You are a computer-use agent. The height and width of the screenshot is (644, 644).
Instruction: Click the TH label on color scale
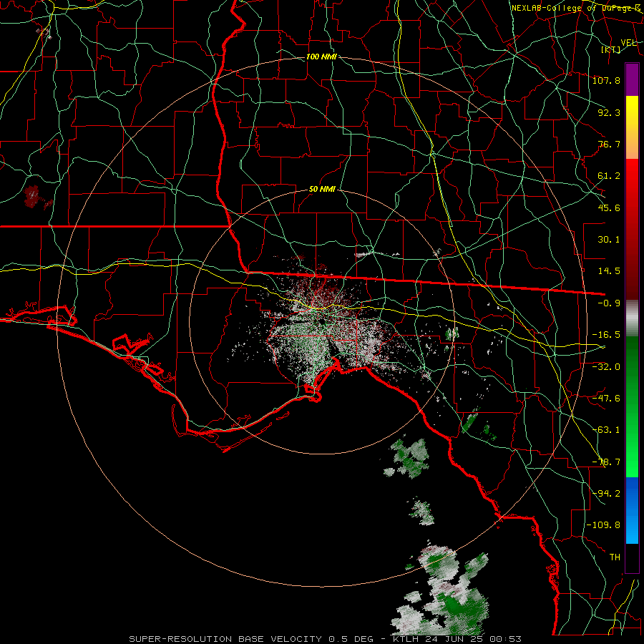click(x=615, y=557)
